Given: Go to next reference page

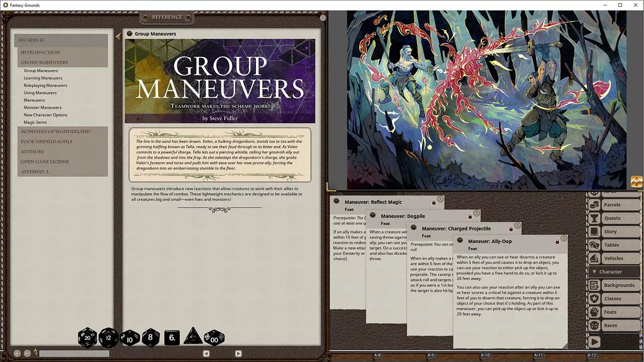Looking at the screenshot, I should pyautogui.click(x=238, y=353).
